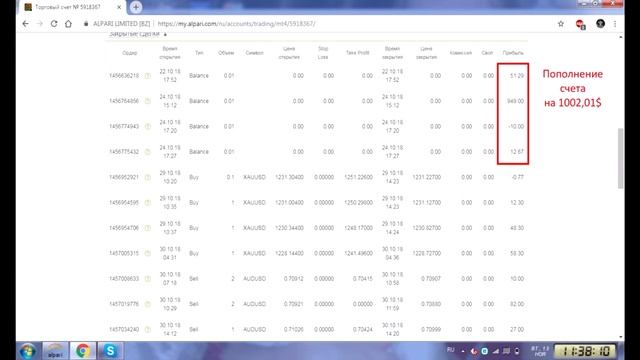Open details icon for order 1457005315
The width and height of the screenshot is (640, 360).
(x=148, y=253)
